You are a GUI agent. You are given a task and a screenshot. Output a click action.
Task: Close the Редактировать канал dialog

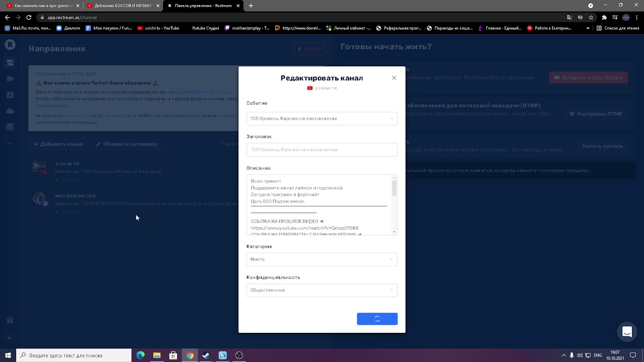(x=394, y=78)
